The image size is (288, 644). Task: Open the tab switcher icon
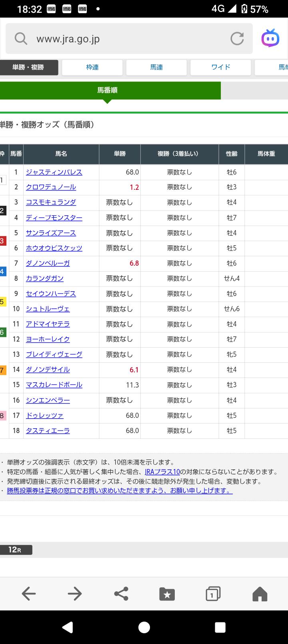click(x=213, y=594)
